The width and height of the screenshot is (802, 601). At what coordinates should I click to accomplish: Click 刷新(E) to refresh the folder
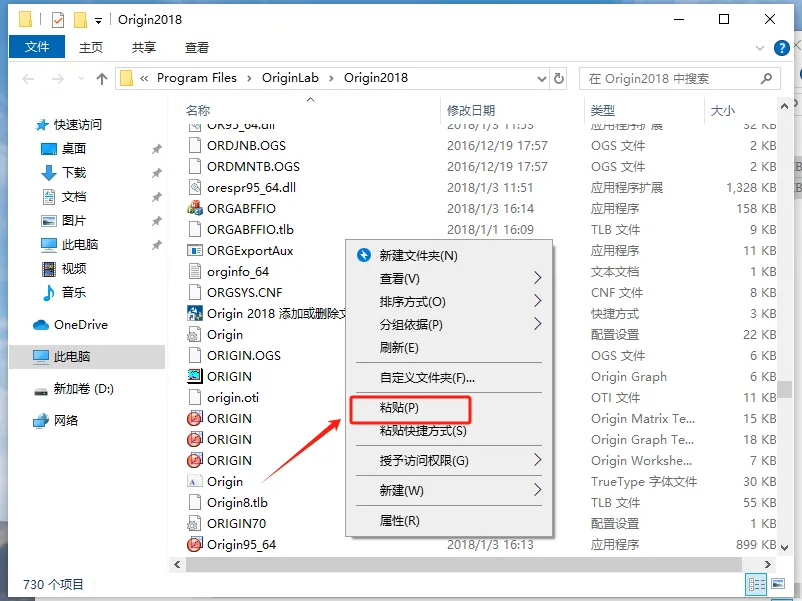398,348
